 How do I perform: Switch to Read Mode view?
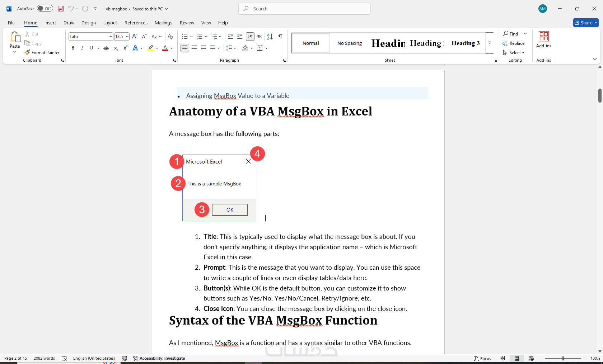pos(502,358)
